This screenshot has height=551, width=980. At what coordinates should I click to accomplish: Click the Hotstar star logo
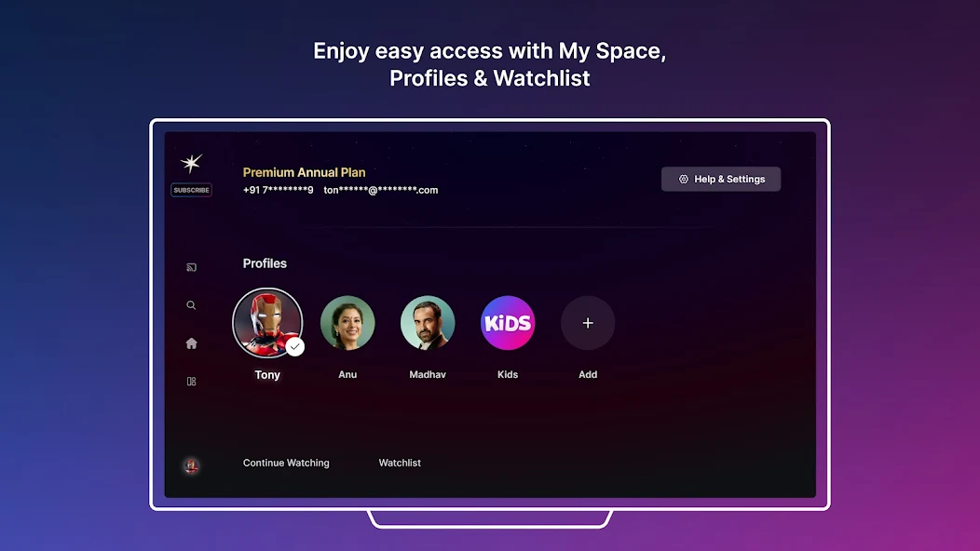pos(191,163)
